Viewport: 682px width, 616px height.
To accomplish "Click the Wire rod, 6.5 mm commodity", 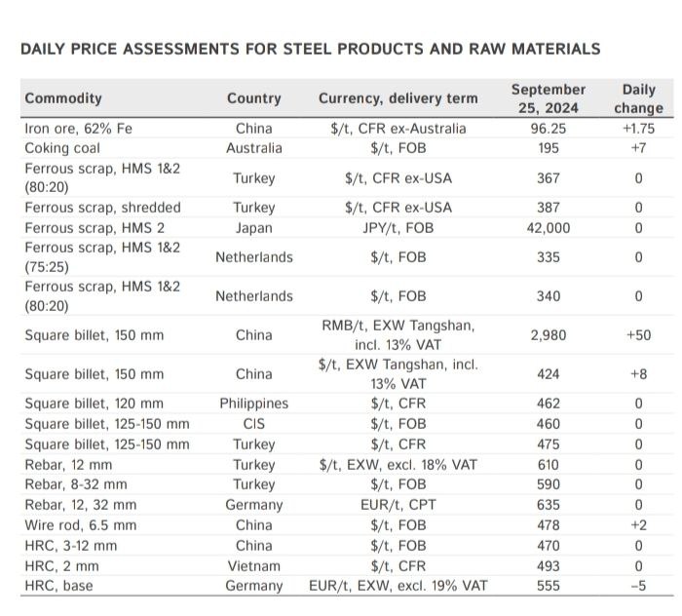I will [81, 525].
